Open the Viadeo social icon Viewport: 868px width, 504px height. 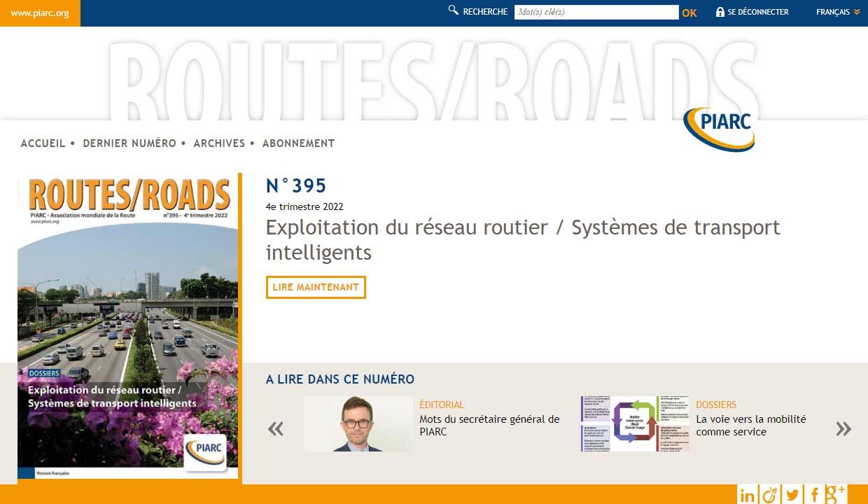769,496
